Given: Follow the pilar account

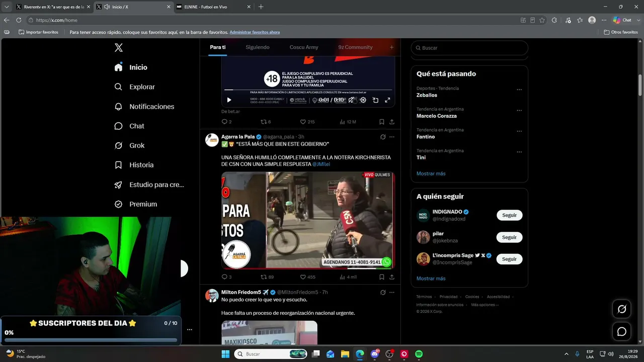Looking at the screenshot, I should 509,237.
